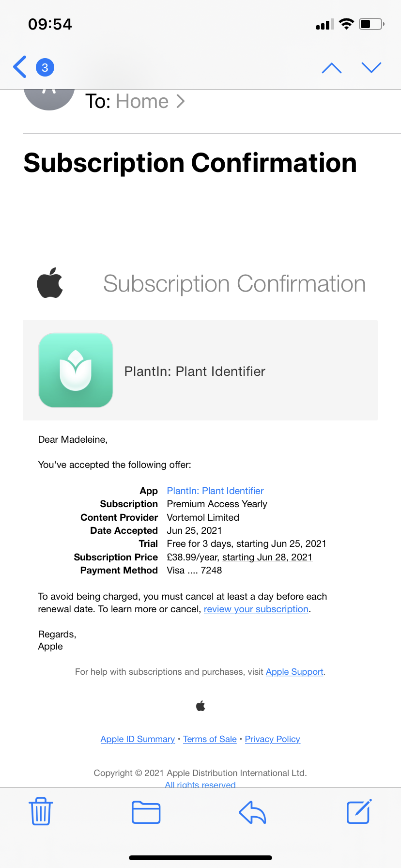Go to next message with down arrow
The width and height of the screenshot is (401, 868).
[x=371, y=67]
